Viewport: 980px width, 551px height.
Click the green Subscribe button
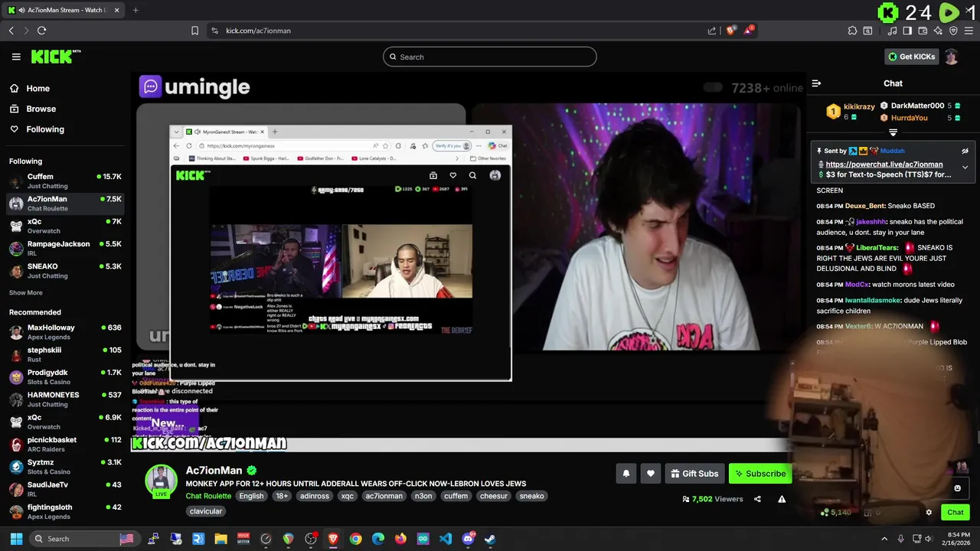(759, 474)
